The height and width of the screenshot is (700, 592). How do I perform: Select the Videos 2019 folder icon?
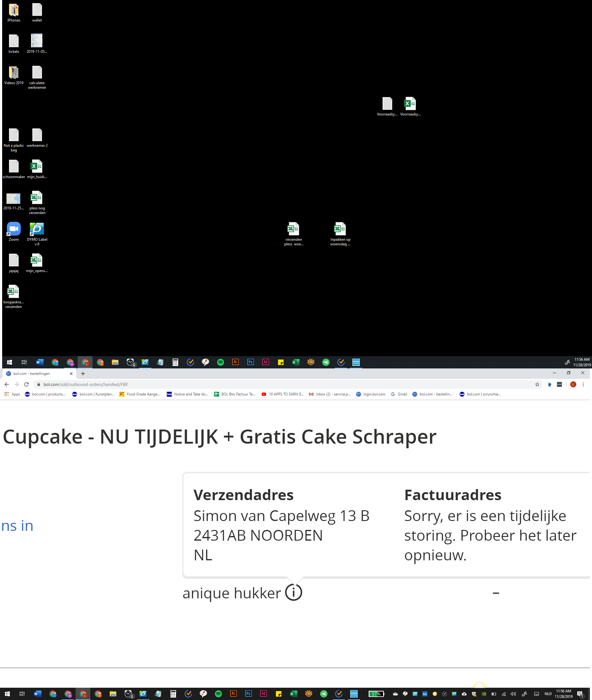pyautogui.click(x=14, y=76)
